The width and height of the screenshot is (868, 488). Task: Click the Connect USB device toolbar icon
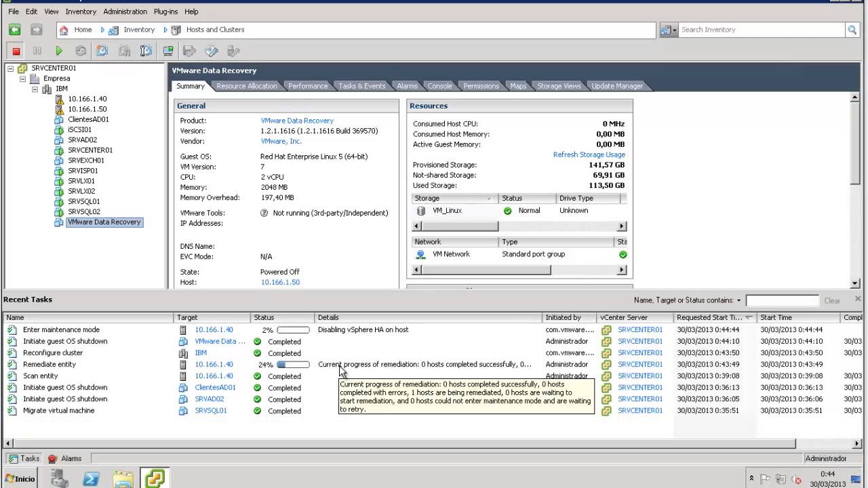(233, 51)
